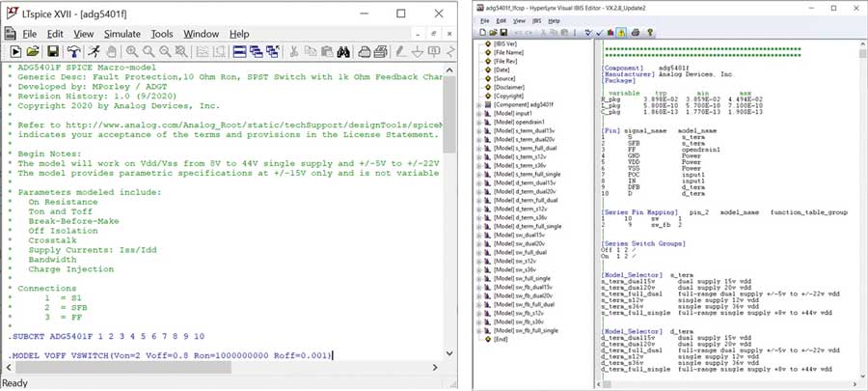This screenshot has width=868, height=391.
Task: Open the folder icon in IBIS Editor toolbar
Action: point(493,32)
